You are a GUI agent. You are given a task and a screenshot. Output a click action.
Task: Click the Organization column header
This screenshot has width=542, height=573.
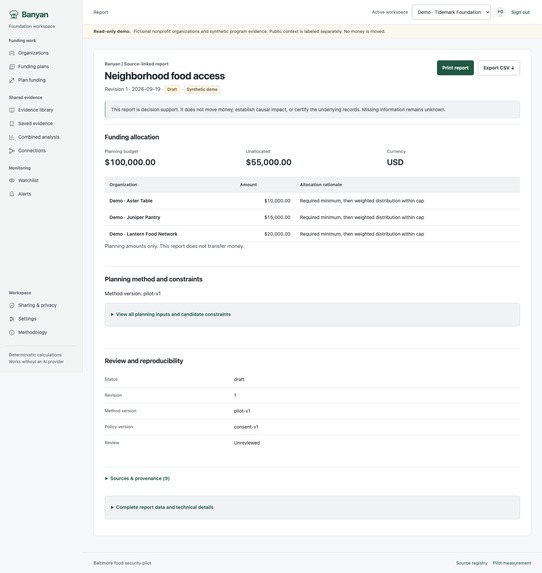click(x=123, y=185)
